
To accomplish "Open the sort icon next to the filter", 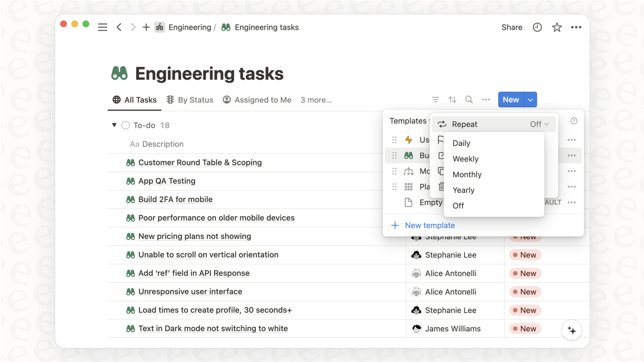I will (452, 100).
